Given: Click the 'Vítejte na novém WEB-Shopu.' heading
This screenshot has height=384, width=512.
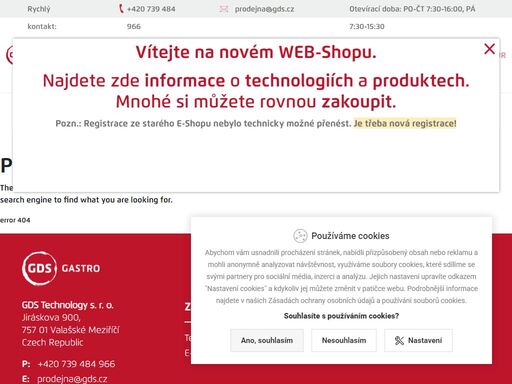Looking at the screenshot, I should (256, 52).
